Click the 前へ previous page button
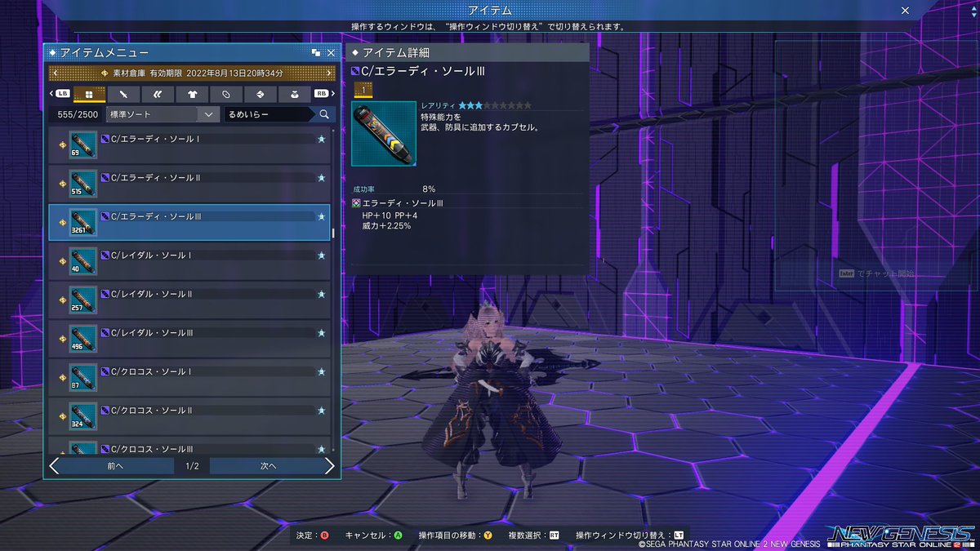This screenshot has width=980, height=551. click(115, 466)
